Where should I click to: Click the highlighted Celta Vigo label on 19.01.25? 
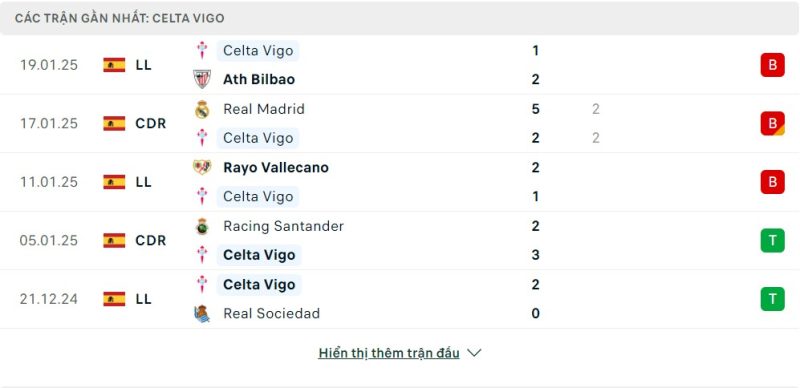258,51
